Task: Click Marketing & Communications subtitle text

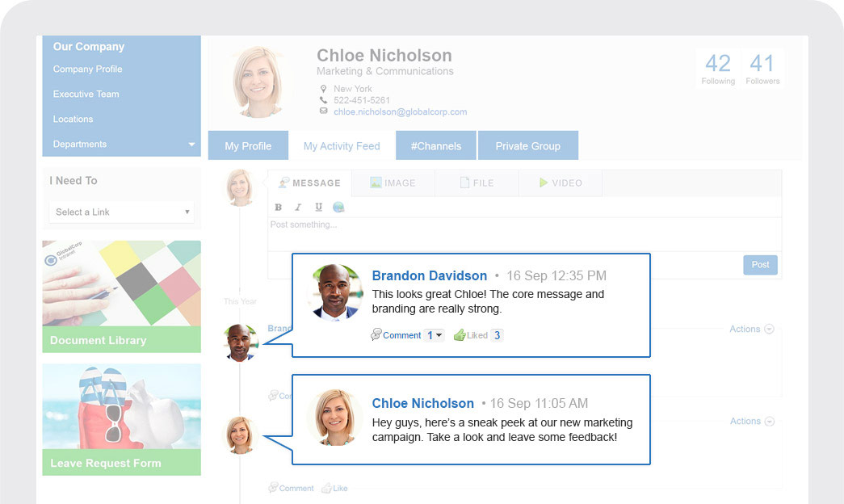Action: pos(385,71)
